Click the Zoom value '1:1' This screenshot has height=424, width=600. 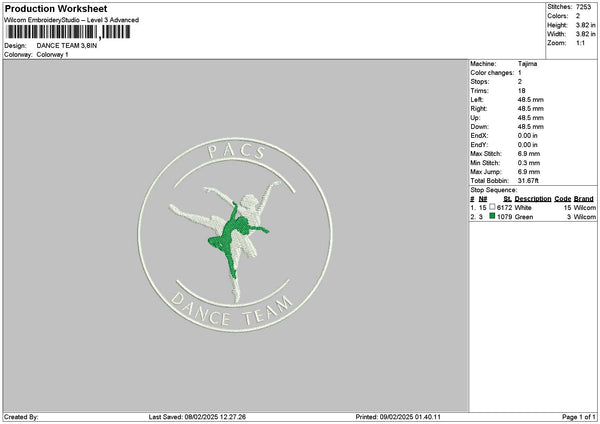click(580, 43)
